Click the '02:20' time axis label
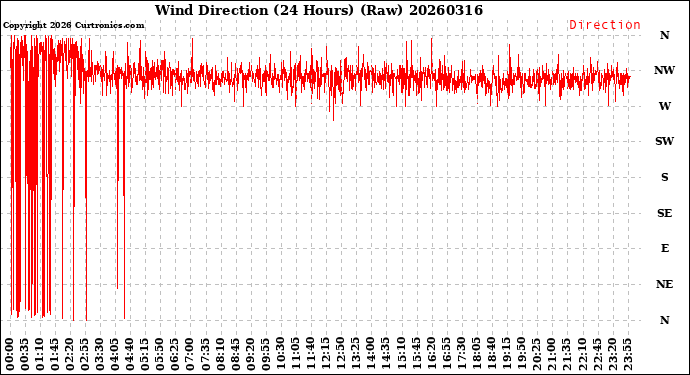This screenshot has width=690, height=375. pos(70,354)
